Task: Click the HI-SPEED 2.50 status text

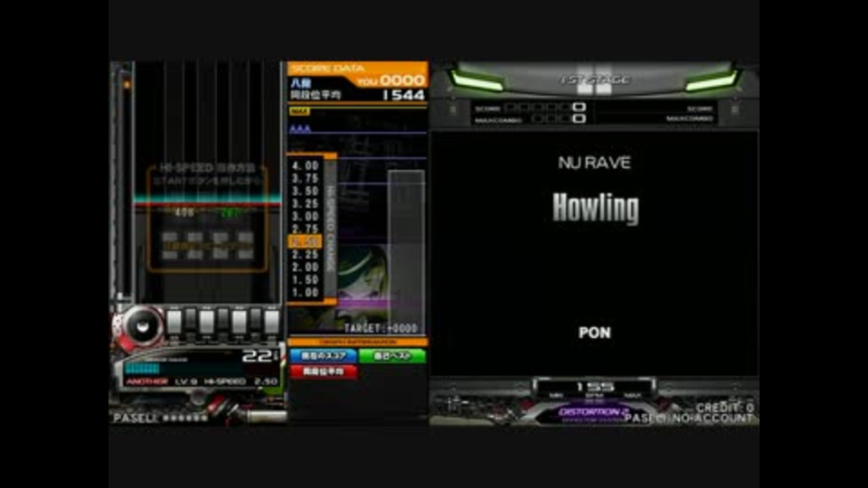Action: [x=241, y=381]
